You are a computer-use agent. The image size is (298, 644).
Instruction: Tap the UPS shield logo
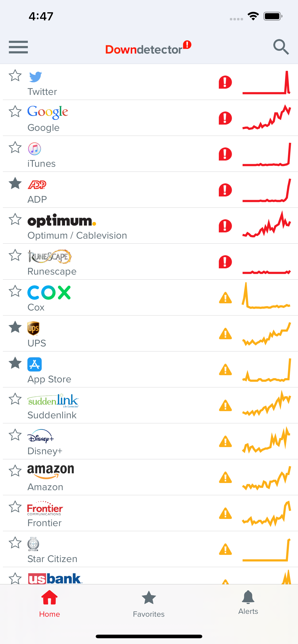pyautogui.click(x=33, y=328)
